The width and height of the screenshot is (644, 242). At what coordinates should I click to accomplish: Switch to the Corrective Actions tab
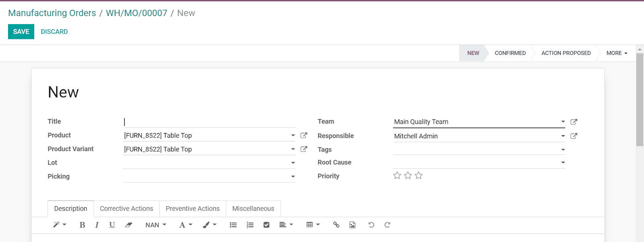[x=126, y=209]
